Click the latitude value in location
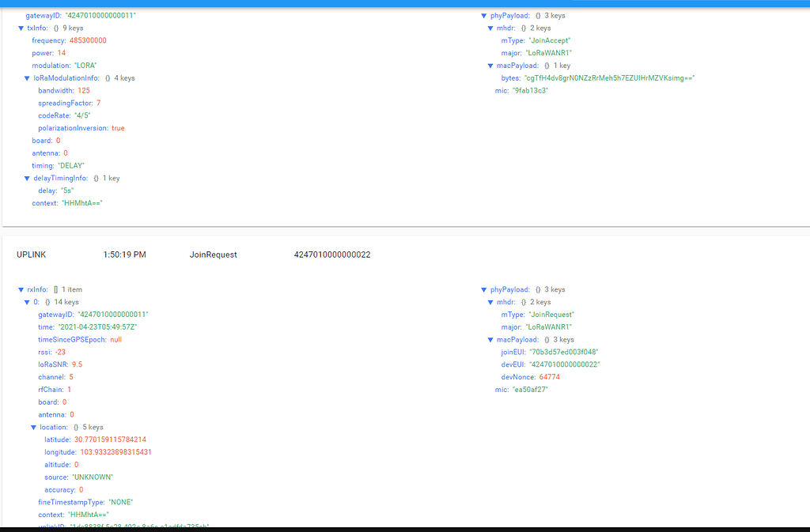This screenshot has height=532, width=810. [110, 440]
